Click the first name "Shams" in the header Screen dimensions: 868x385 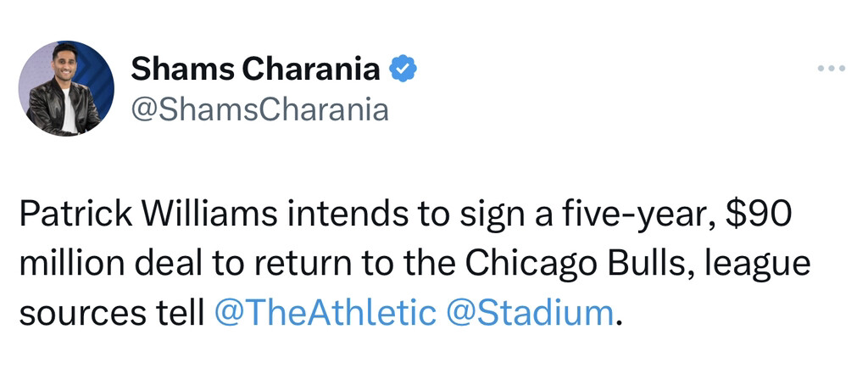click(181, 70)
